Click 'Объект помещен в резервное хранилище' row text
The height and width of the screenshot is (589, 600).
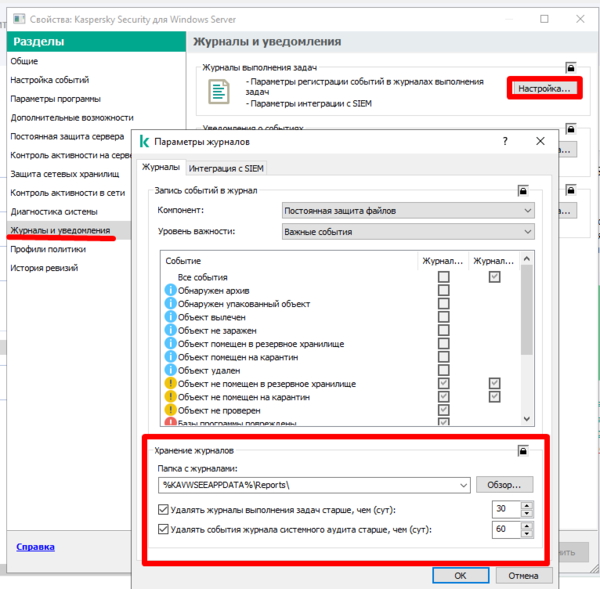click(x=261, y=344)
